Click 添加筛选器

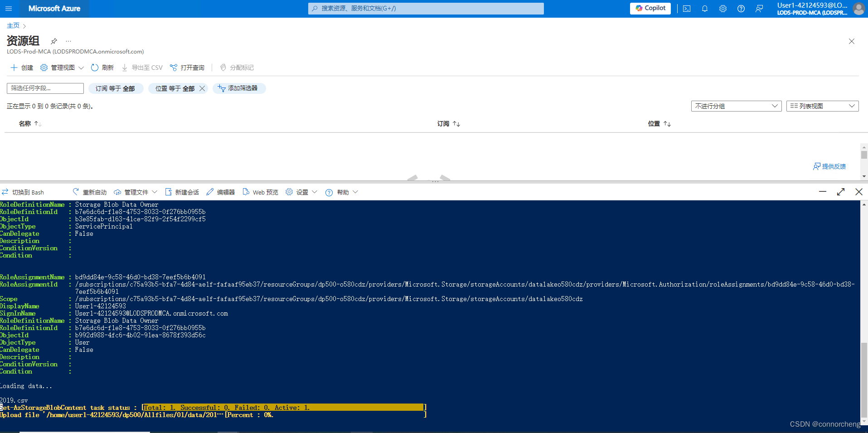(238, 88)
